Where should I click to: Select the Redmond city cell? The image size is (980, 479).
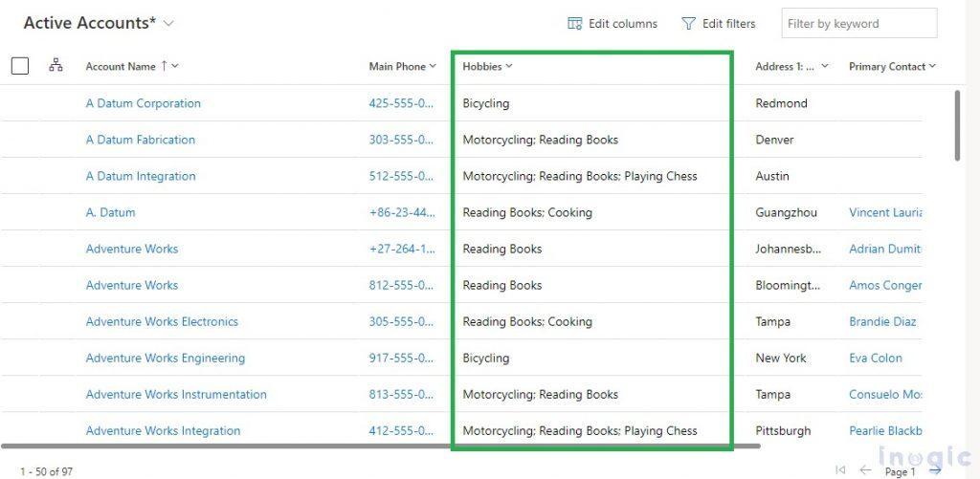(x=781, y=103)
